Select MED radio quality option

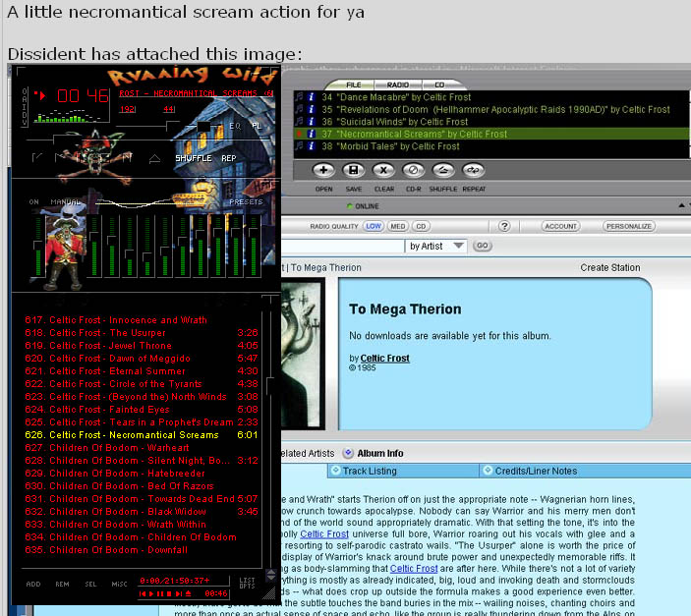(398, 226)
